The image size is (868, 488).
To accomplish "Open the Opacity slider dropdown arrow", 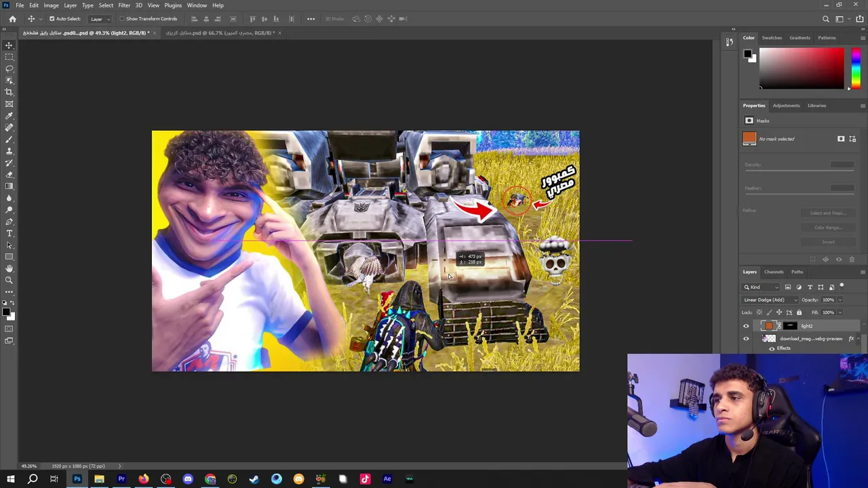I will pyautogui.click(x=840, y=300).
